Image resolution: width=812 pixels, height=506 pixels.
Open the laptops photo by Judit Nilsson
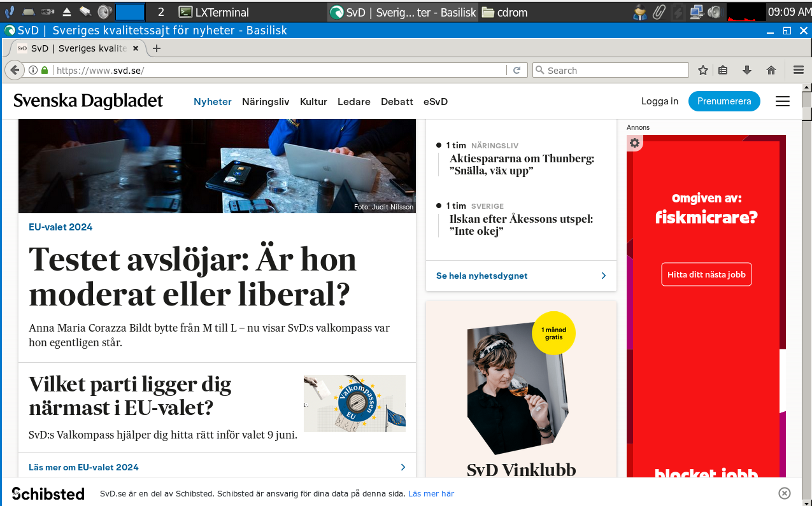217,166
